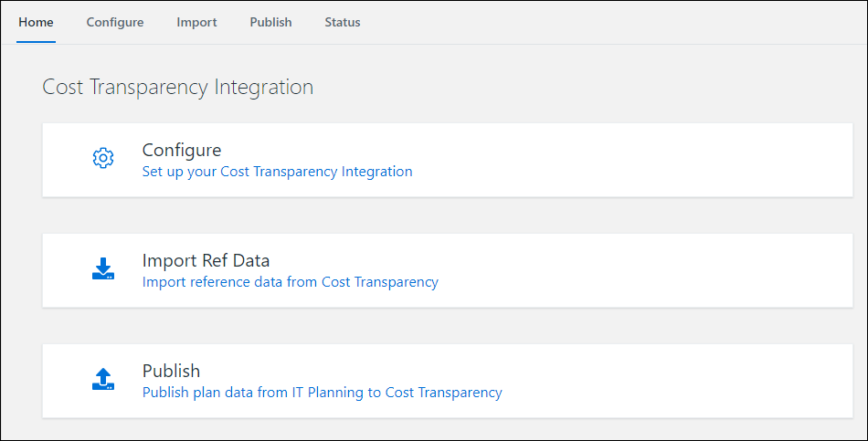Click the Publish card heading

pyautogui.click(x=171, y=371)
